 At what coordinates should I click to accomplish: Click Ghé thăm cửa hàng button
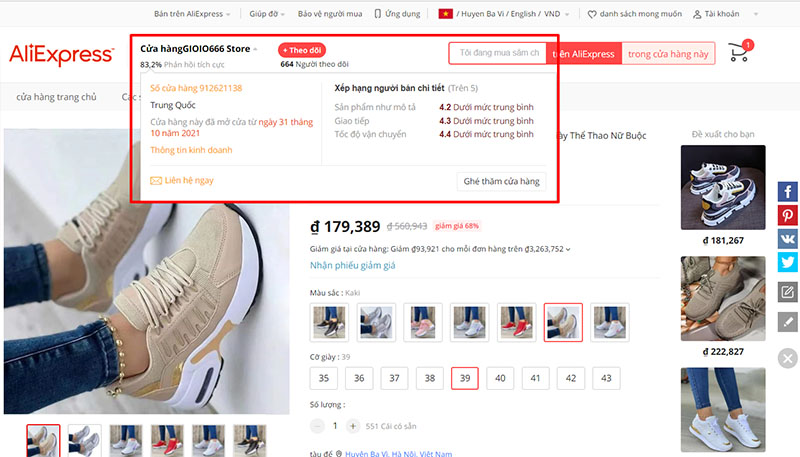click(502, 181)
